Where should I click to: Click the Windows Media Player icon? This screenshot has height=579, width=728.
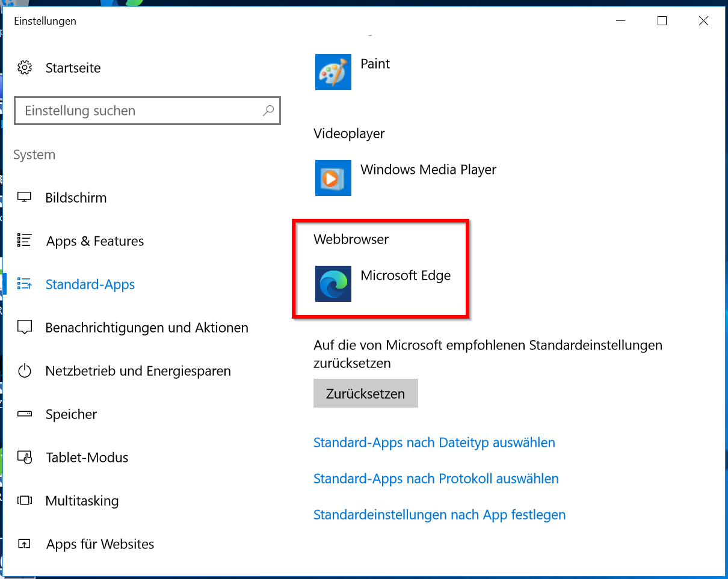(x=333, y=178)
